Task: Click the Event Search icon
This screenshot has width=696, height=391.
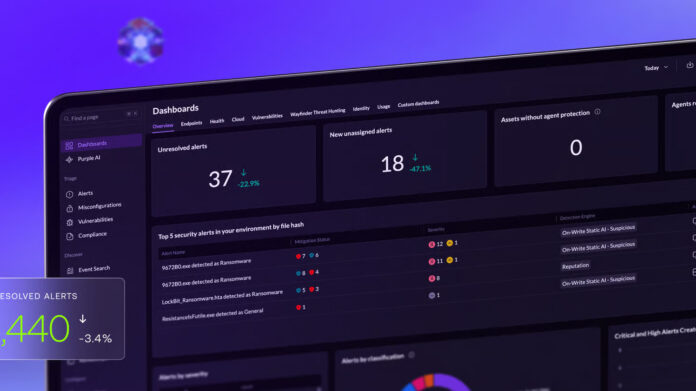Action: (70, 271)
